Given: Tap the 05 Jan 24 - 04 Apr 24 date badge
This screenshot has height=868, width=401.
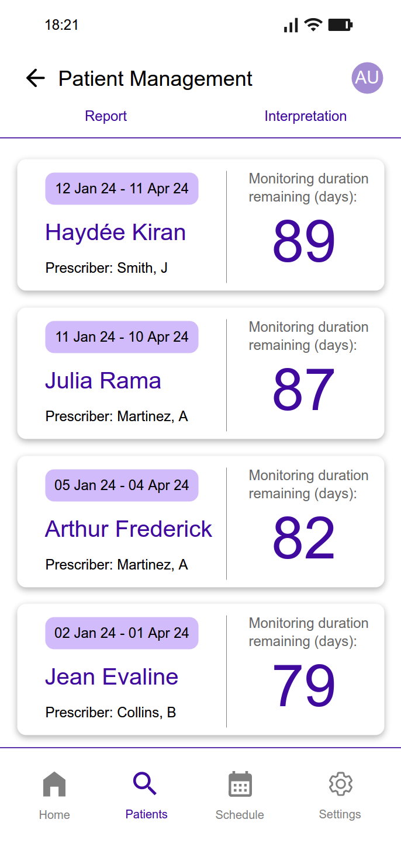Looking at the screenshot, I should [x=122, y=485].
